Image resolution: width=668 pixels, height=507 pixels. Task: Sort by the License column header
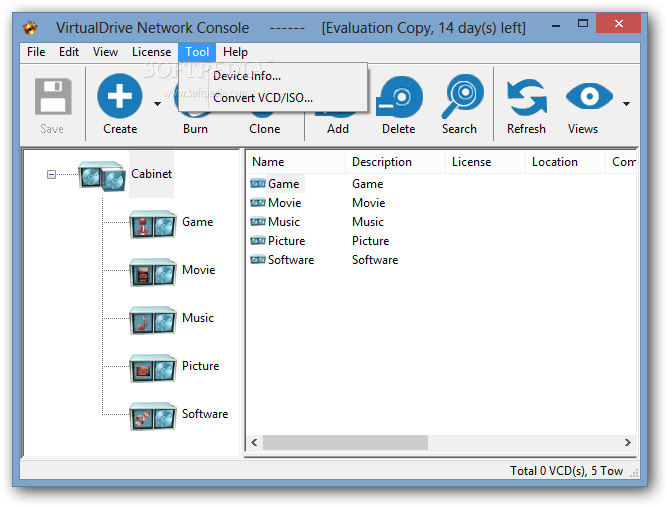point(485,162)
